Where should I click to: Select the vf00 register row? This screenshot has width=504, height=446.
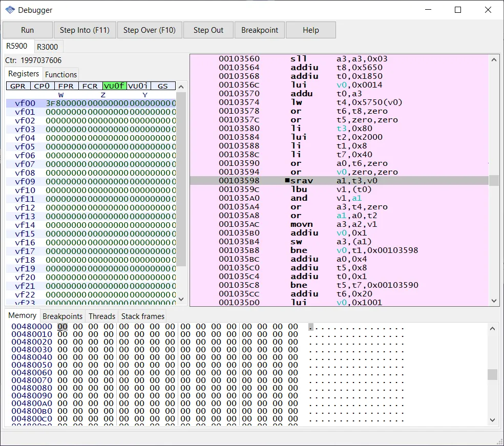[25, 103]
